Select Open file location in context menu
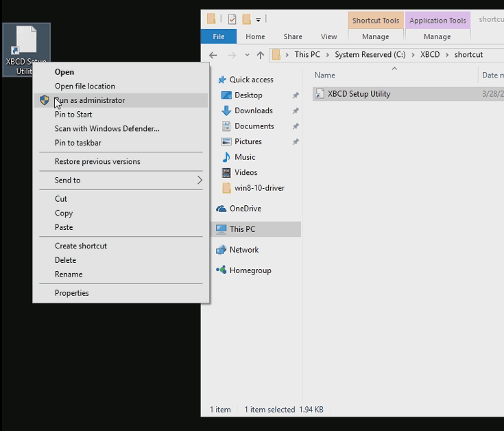504x431 pixels. (x=121, y=86)
